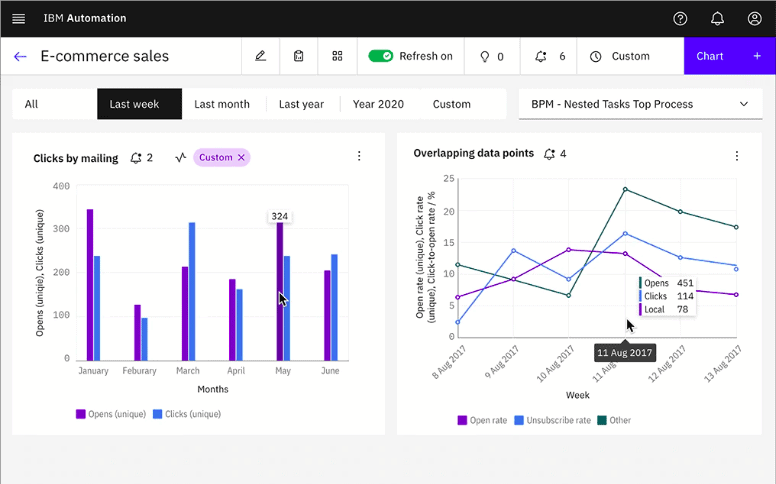
Task: Click the clipboard report icon
Action: 298,56
